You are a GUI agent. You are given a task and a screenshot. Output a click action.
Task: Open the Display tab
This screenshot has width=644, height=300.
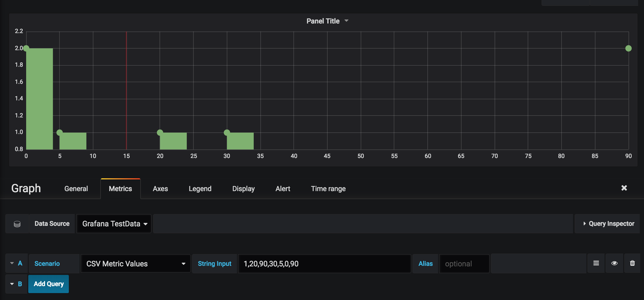tap(243, 189)
